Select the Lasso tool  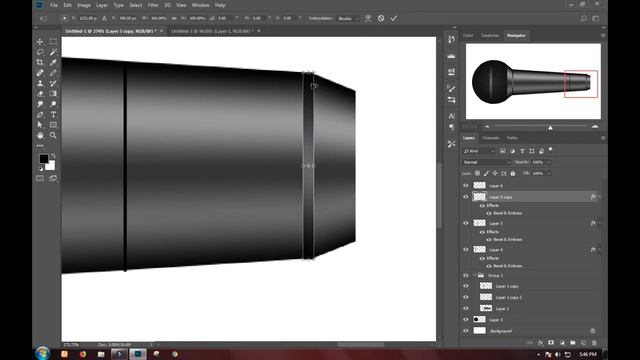(x=40, y=52)
